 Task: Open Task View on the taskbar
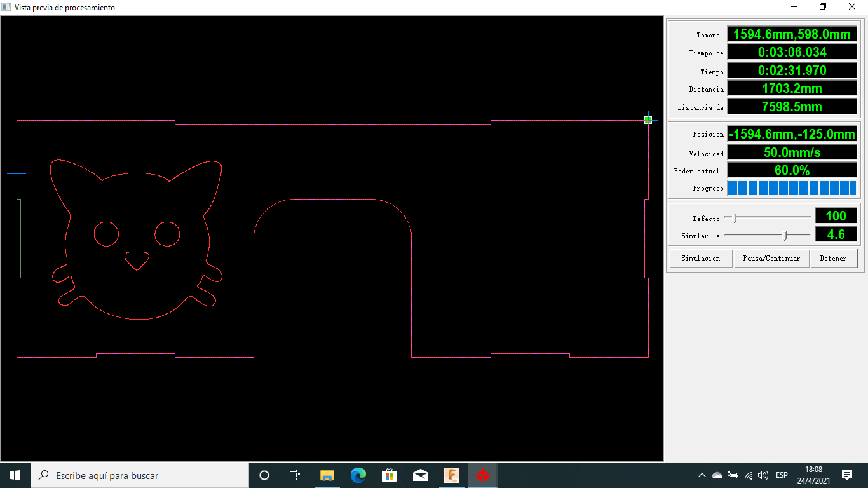(x=295, y=475)
